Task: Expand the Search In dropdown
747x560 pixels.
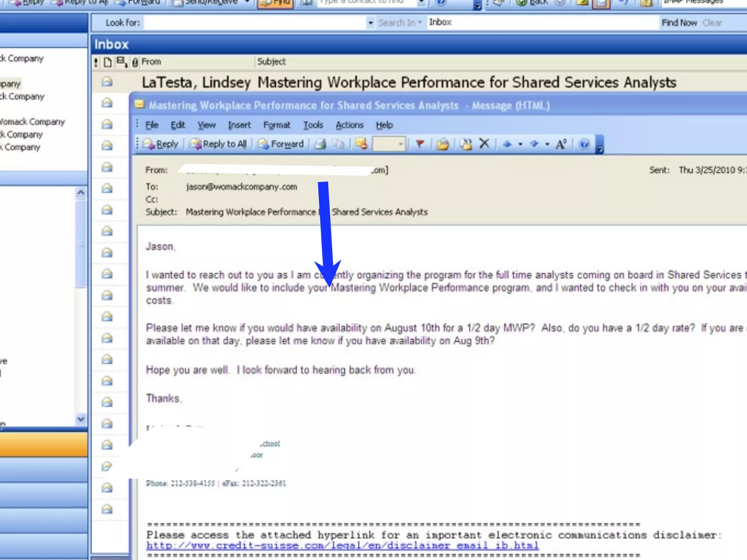Action: 400,23
